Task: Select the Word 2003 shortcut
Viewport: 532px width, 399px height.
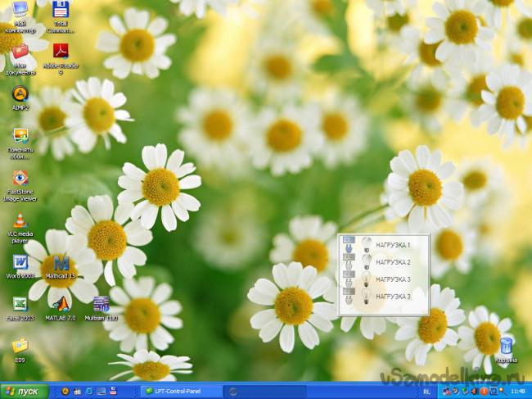Action: 20,263
